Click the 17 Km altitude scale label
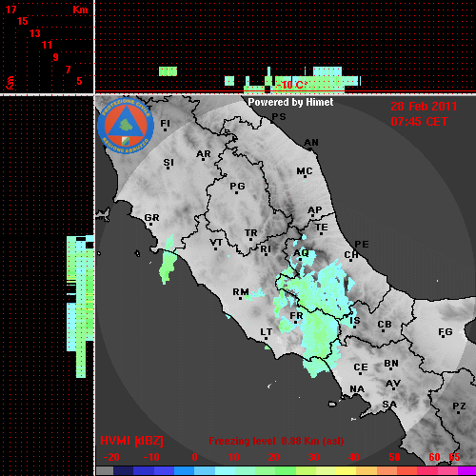 coord(10,10)
